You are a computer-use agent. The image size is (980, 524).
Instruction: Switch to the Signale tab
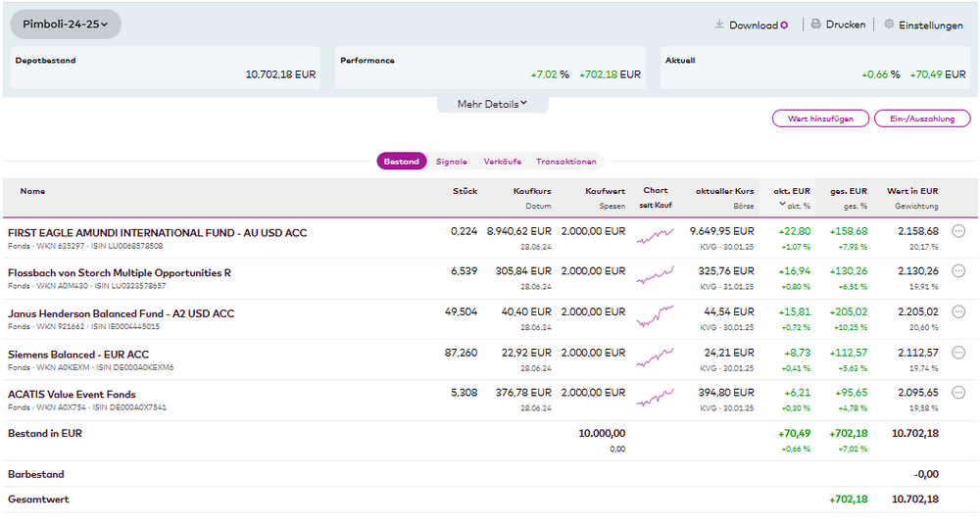click(x=452, y=162)
